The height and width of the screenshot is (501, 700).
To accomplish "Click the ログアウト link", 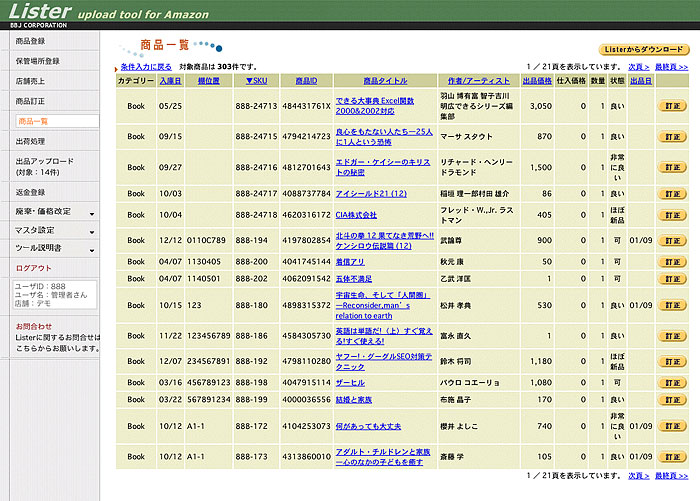I will pos(33,268).
